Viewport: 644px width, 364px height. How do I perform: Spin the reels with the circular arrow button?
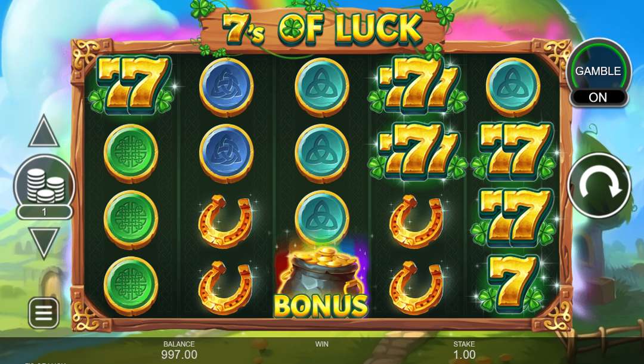(599, 186)
